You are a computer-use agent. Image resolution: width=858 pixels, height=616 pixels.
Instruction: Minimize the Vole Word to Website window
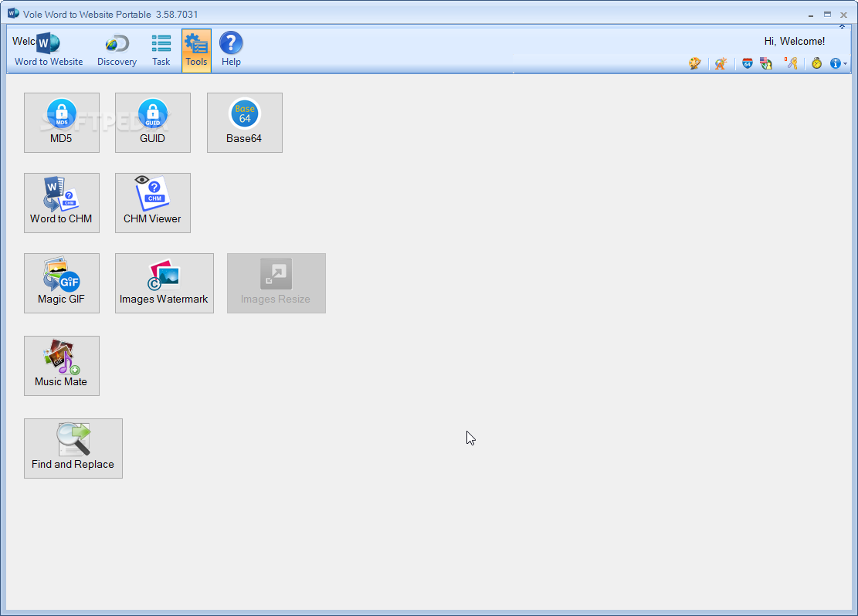pos(810,15)
